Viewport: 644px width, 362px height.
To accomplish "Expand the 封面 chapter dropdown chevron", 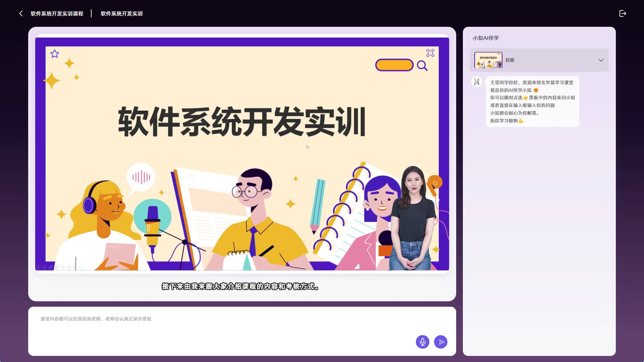I will coord(601,60).
